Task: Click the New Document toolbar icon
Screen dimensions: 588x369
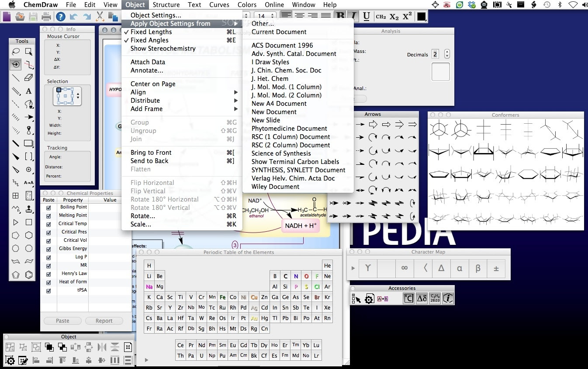Action: point(7,17)
